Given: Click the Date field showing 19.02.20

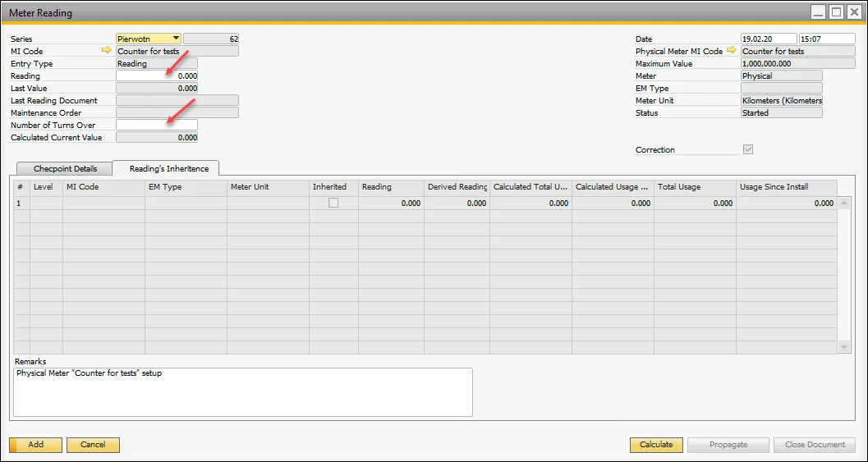Looking at the screenshot, I should pyautogui.click(x=768, y=39).
